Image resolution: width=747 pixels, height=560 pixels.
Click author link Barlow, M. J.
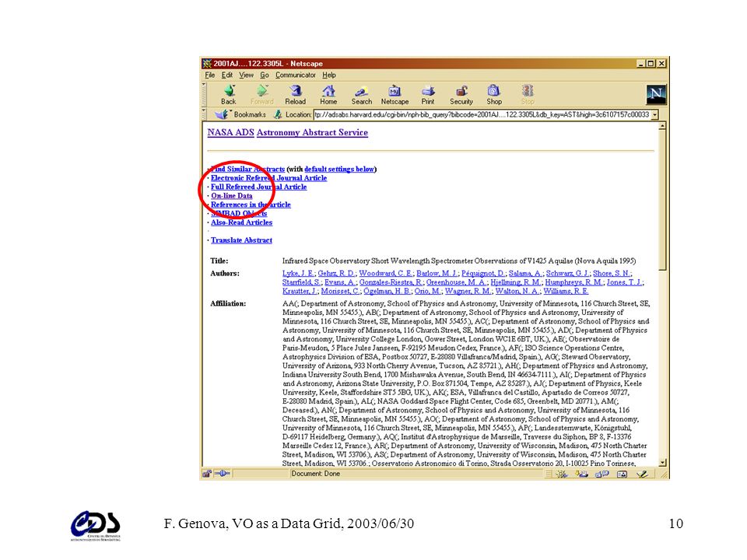coord(437,273)
